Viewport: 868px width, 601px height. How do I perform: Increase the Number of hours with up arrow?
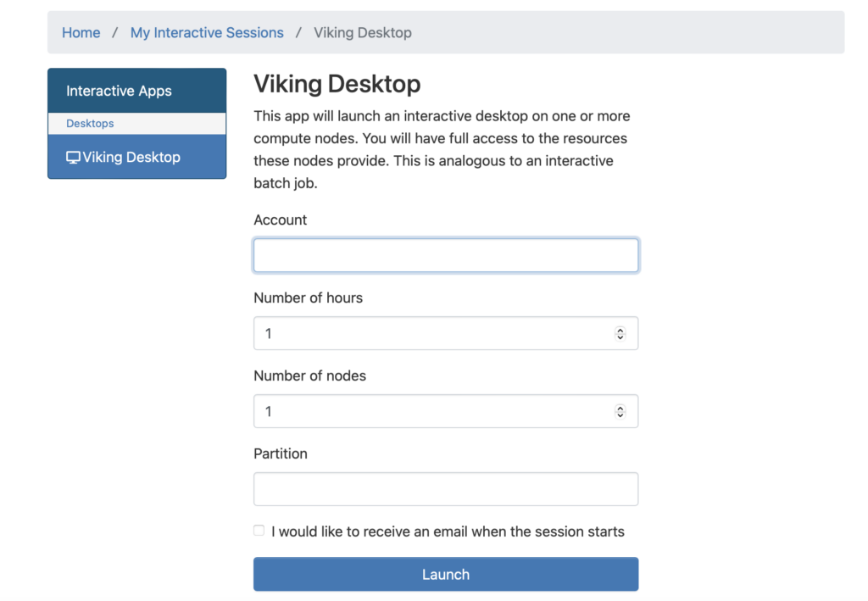(x=620, y=330)
